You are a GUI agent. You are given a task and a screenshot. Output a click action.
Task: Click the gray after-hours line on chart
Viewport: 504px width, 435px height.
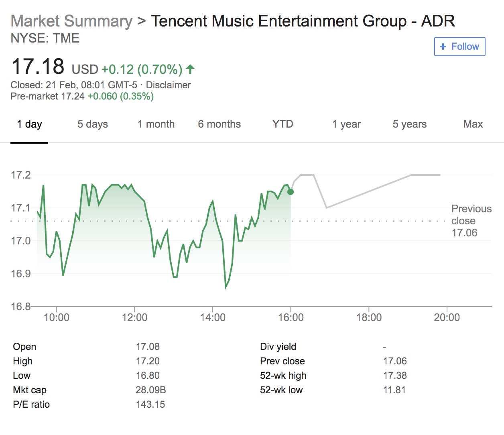(369, 191)
